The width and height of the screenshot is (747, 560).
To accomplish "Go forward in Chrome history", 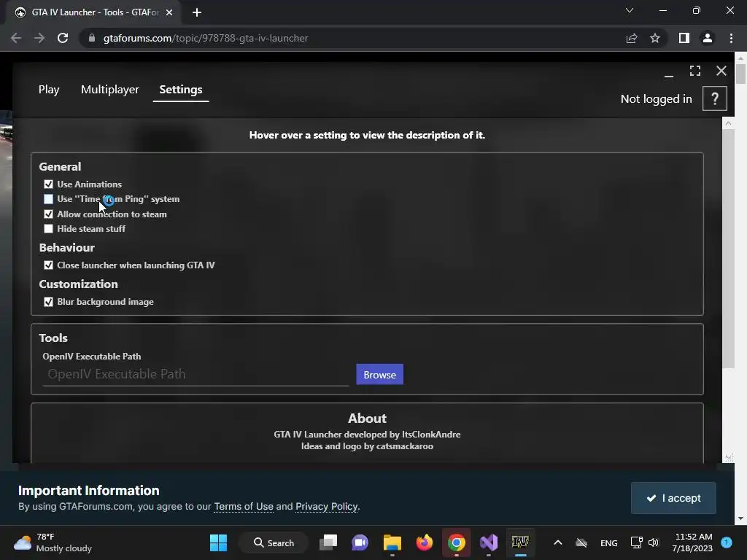I will [x=39, y=38].
